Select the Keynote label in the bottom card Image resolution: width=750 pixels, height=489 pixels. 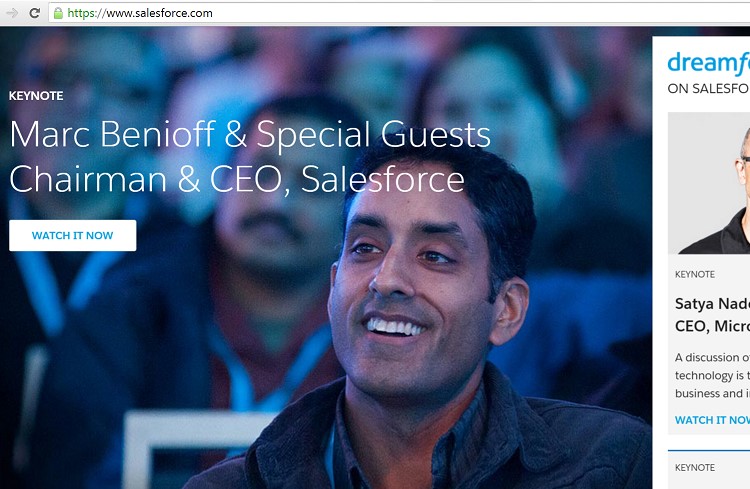695,467
